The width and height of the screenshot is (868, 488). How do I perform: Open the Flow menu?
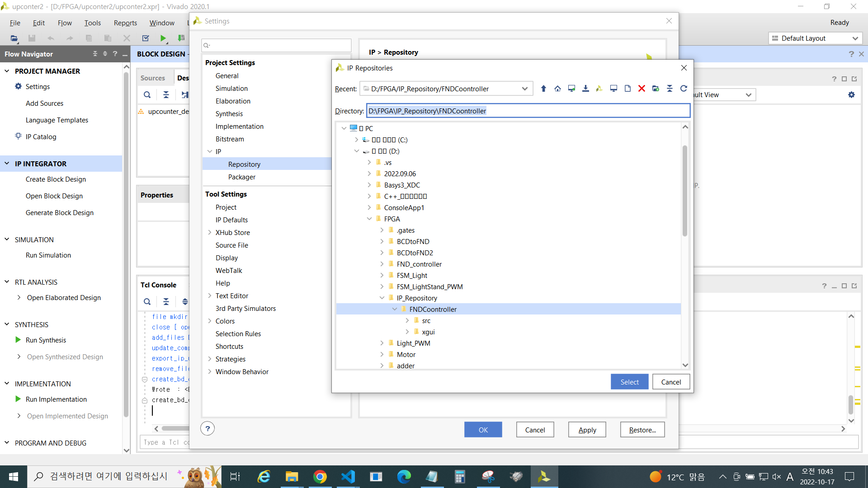(x=65, y=23)
